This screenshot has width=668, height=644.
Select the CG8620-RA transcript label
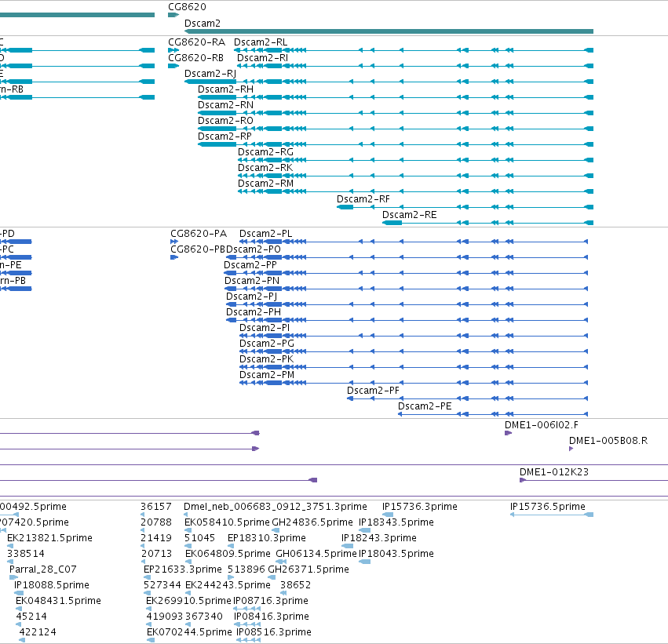(196, 42)
